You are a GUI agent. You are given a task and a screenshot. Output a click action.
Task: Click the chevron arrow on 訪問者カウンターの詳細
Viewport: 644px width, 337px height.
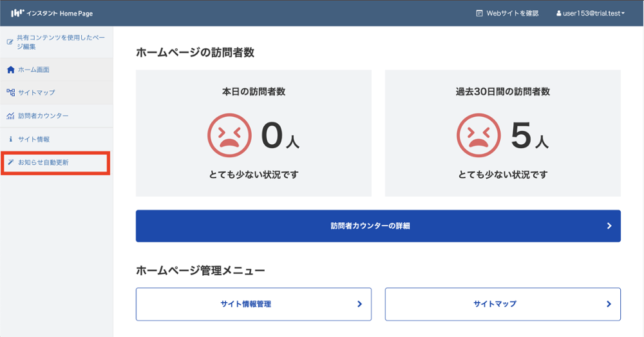coord(609,226)
